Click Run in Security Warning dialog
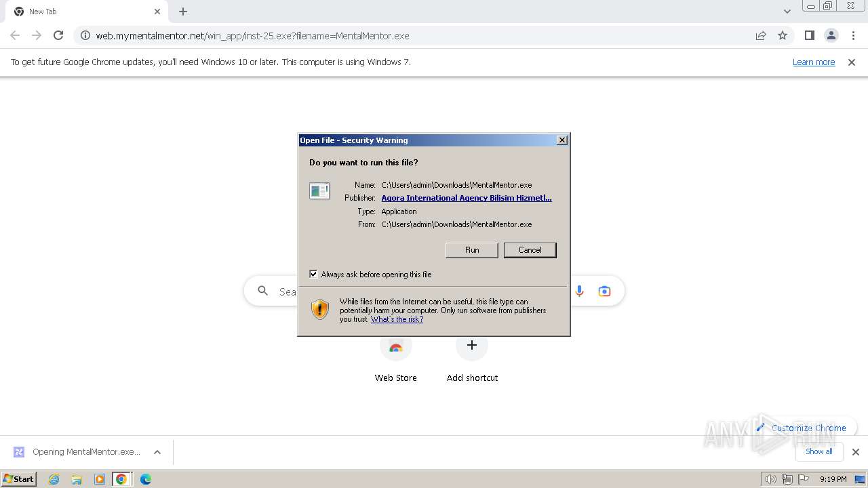 [472, 250]
